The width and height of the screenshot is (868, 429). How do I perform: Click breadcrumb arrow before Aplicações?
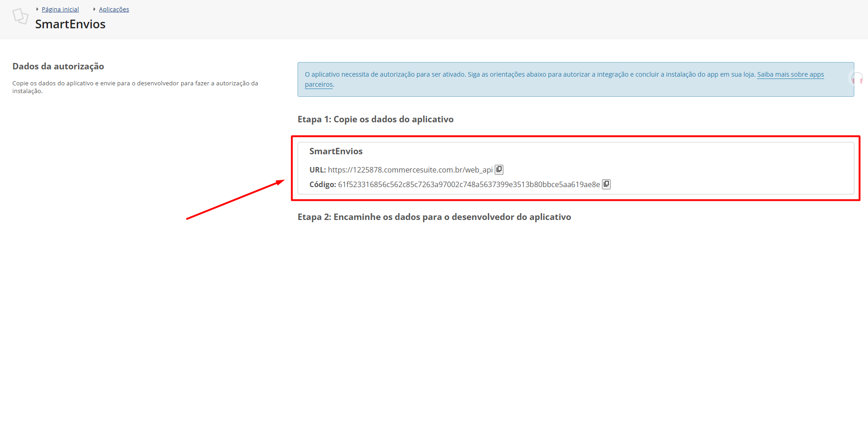coord(94,9)
